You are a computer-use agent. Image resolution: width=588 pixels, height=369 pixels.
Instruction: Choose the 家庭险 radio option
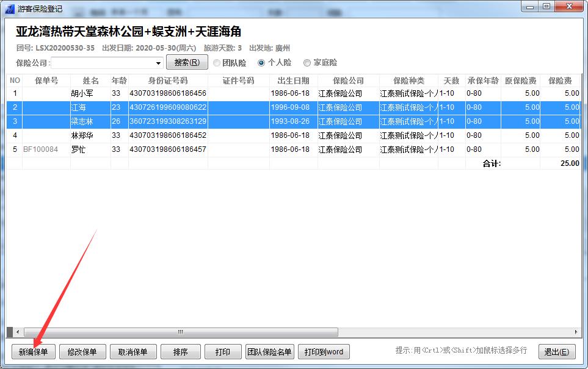point(307,63)
